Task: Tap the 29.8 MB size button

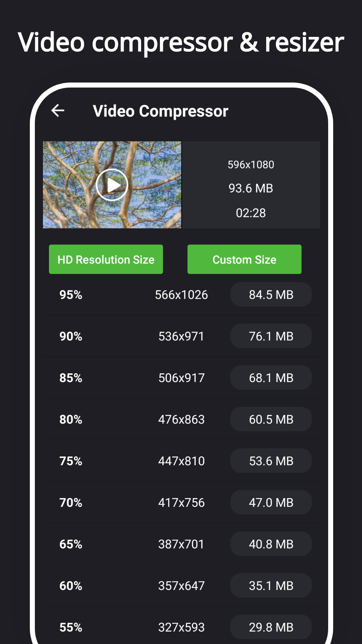Action: [271, 627]
